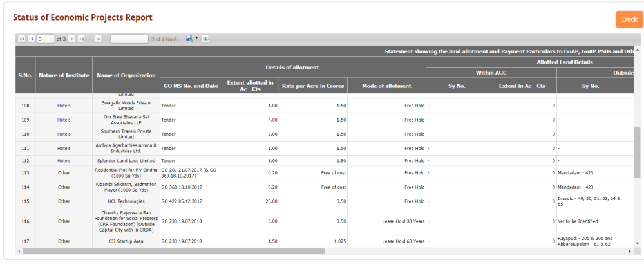The height and width of the screenshot is (267, 644).
Task: Click Yet to be Identified cell
Action: click(591, 221)
